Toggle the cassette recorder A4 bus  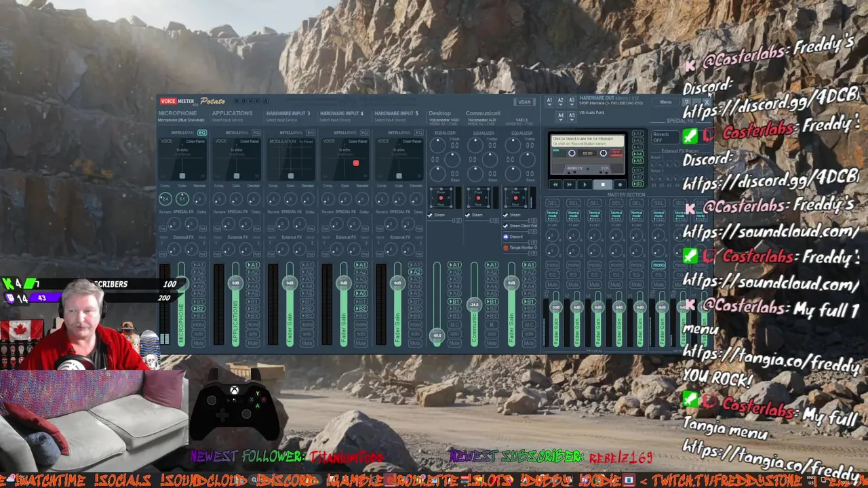pyautogui.click(x=637, y=153)
